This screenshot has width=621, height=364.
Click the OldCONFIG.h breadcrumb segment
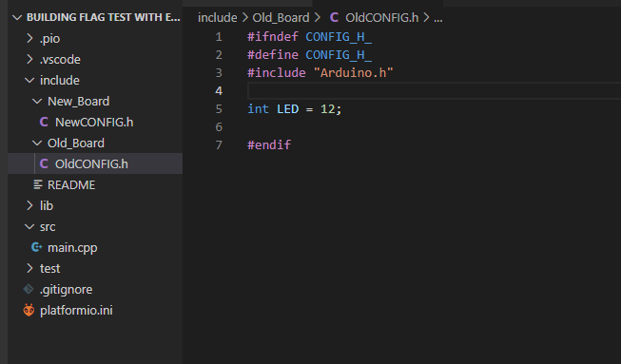pyautogui.click(x=381, y=18)
